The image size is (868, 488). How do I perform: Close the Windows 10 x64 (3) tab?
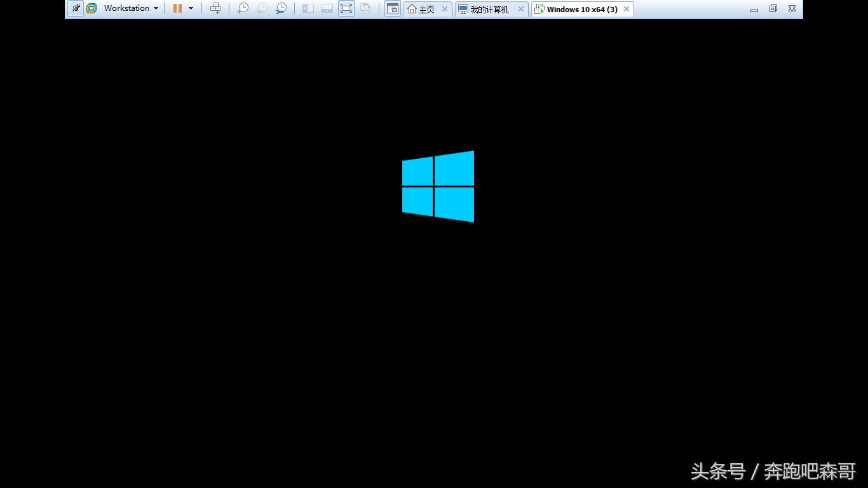627,9
